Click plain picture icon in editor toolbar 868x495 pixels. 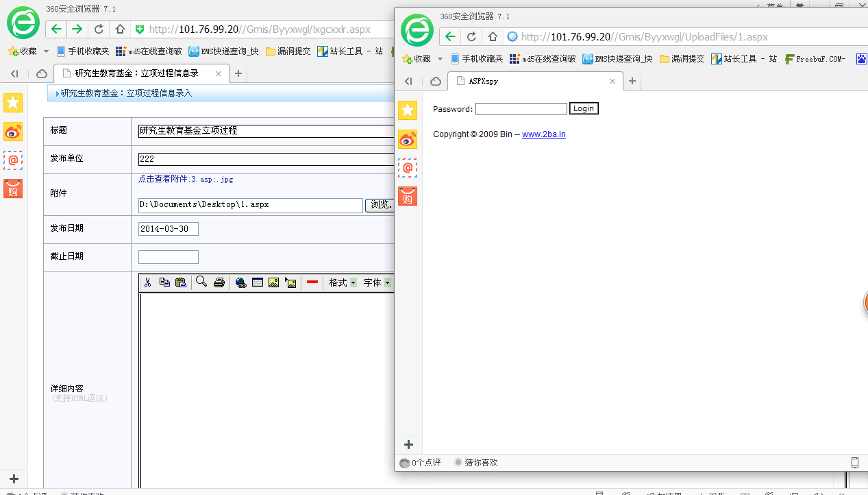click(x=274, y=282)
